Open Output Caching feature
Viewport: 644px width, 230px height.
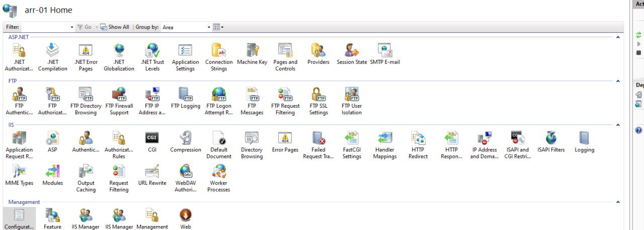coord(86,179)
